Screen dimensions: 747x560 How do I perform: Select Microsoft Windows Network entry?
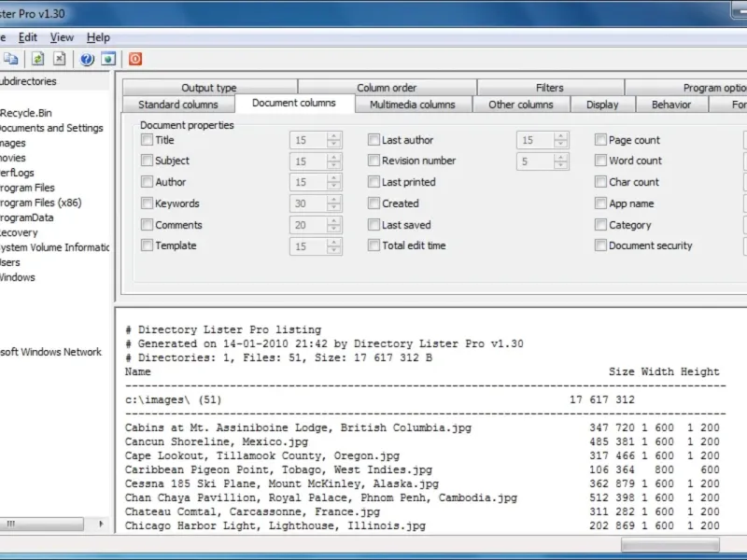[50, 352]
